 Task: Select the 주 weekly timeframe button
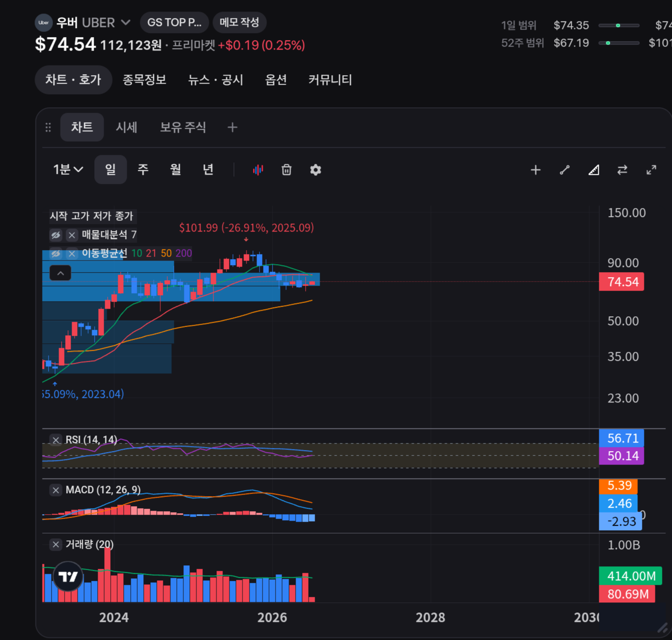pos(143,169)
